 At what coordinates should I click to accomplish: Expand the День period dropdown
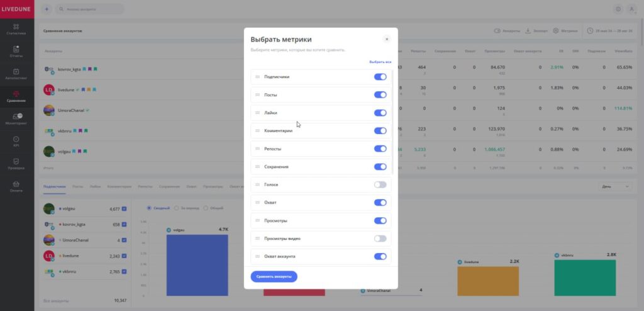[614, 186]
